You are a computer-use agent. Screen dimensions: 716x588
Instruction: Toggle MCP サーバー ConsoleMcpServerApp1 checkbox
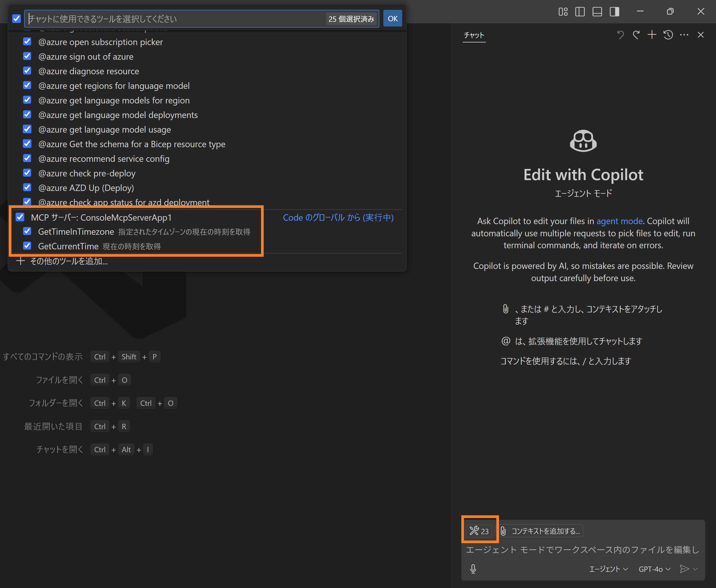[20, 217]
